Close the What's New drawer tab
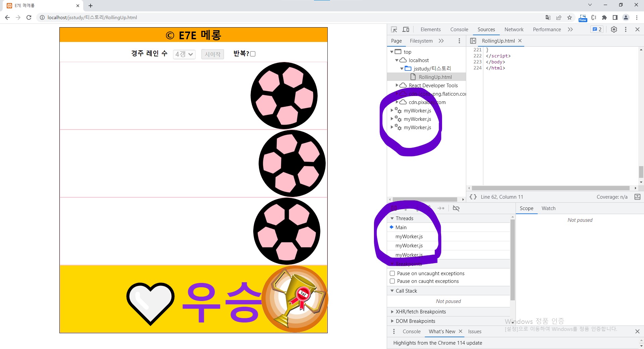Screen dimensions: 644x349 (x=461, y=332)
